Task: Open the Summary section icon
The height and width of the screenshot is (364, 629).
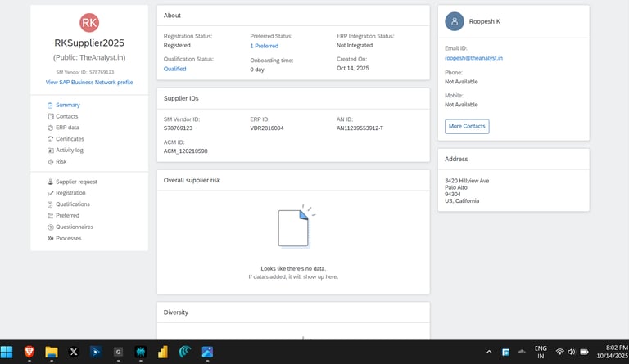Action: [50, 106]
